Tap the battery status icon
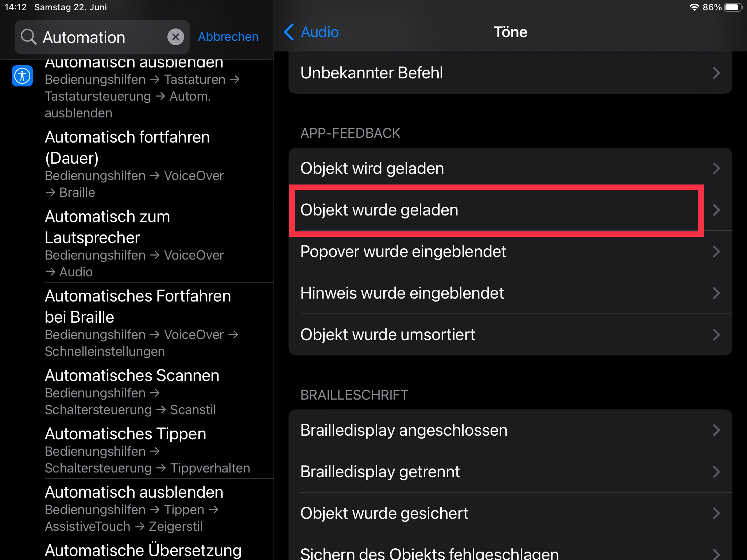This screenshot has height=560, width=747. (x=733, y=7)
